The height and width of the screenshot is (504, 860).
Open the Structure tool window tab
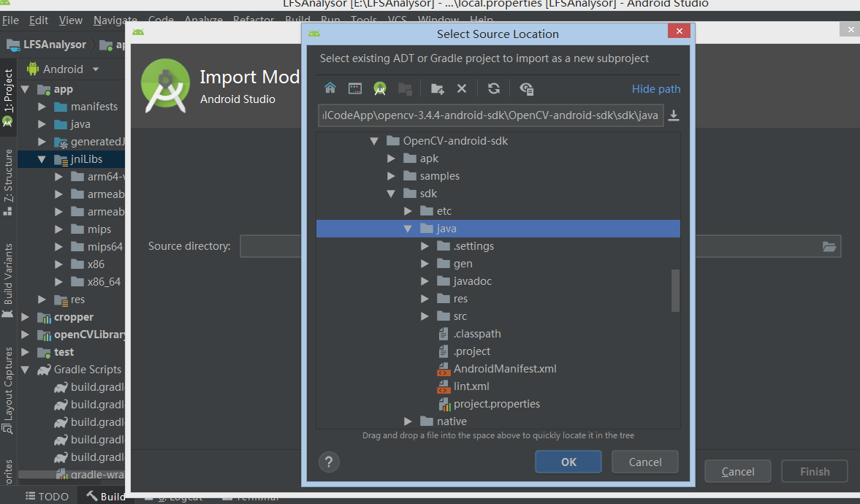8,183
